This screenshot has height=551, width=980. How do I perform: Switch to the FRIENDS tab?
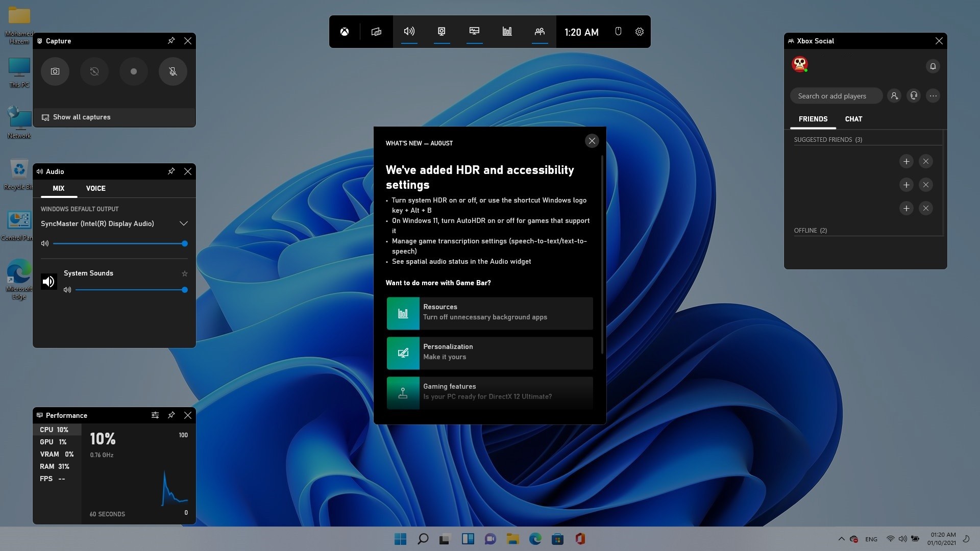(x=813, y=119)
